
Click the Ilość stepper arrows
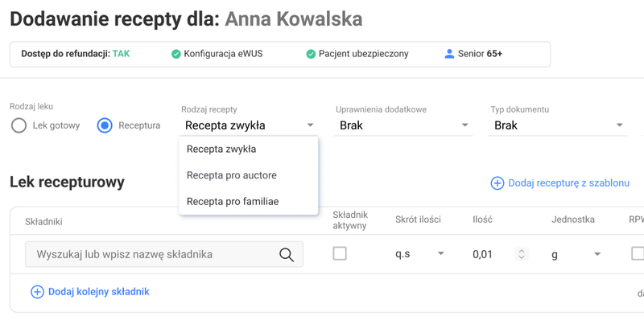click(x=522, y=254)
